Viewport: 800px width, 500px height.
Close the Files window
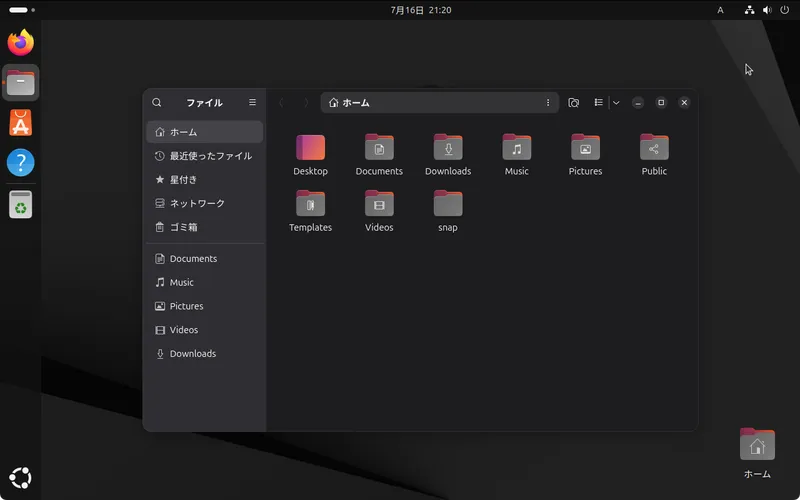click(x=684, y=103)
